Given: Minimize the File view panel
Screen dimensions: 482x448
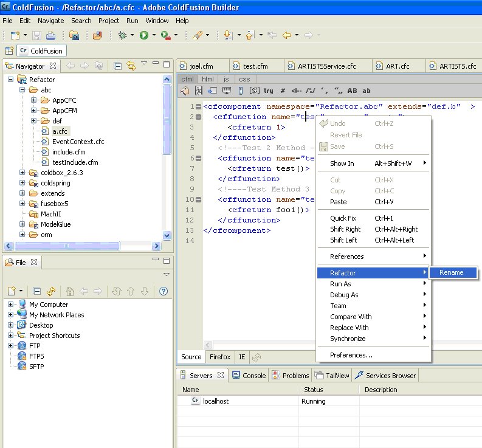Looking at the screenshot, I should (x=156, y=259).
